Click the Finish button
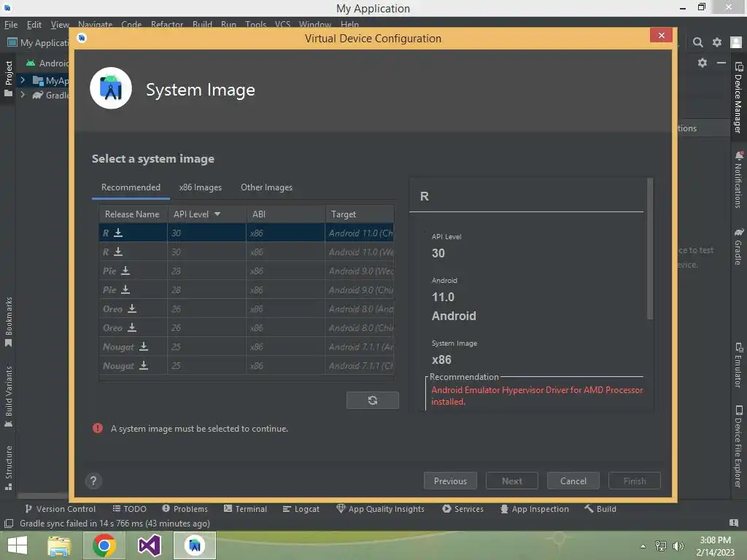Image resolution: width=747 pixels, height=560 pixels. pyautogui.click(x=635, y=481)
